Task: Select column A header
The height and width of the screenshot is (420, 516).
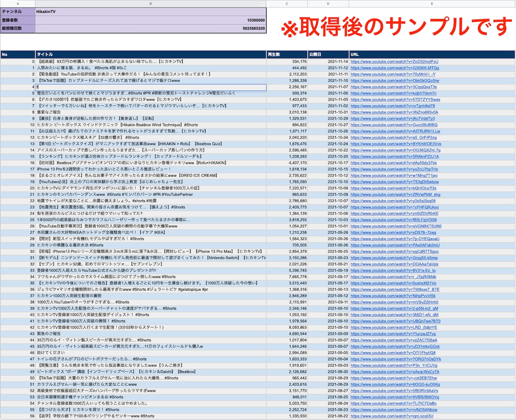Action: point(18,3)
